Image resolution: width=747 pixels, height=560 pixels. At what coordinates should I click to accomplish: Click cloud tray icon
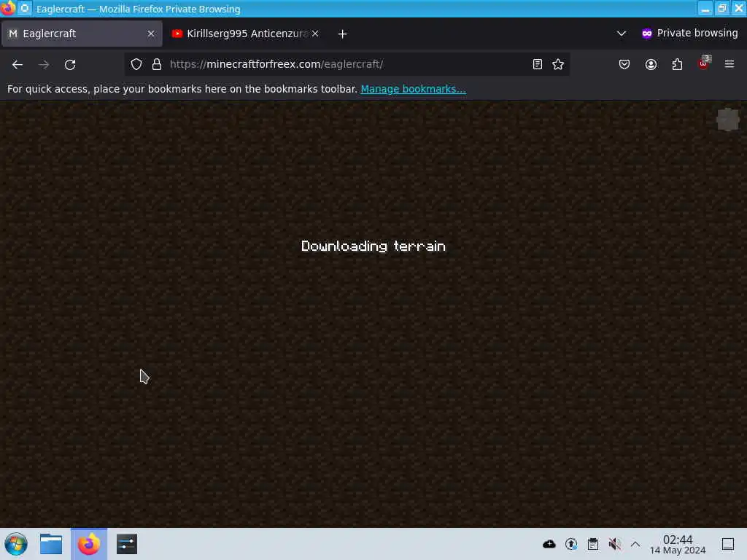549,544
